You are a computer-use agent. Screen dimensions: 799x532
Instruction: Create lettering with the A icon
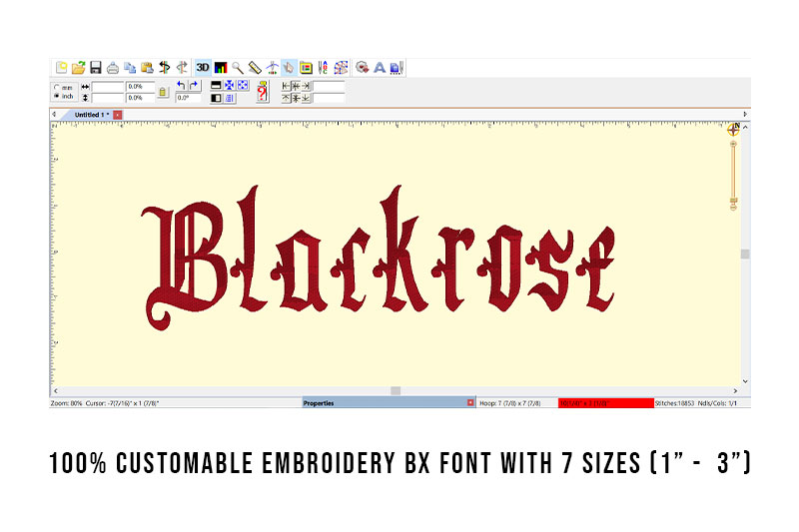pos(380,67)
